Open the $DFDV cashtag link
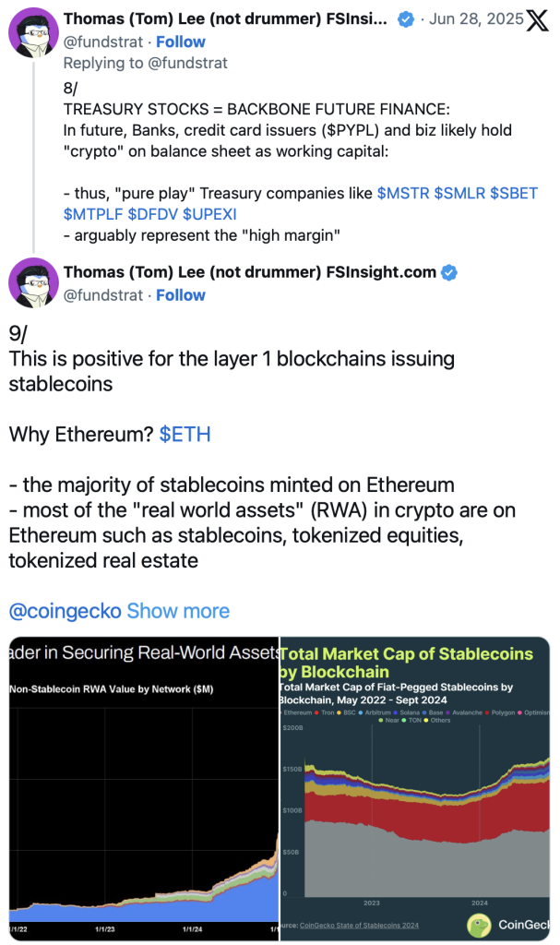Screen dimensions: 560x945 [152, 214]
